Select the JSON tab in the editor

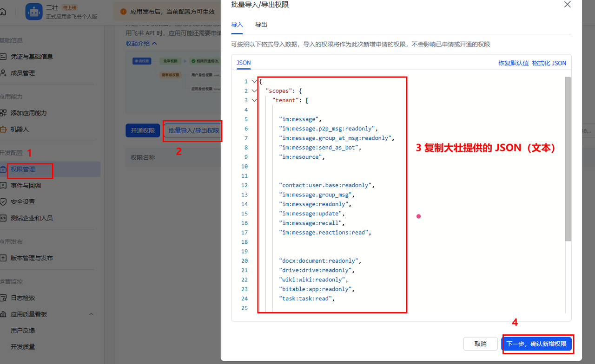243,63
